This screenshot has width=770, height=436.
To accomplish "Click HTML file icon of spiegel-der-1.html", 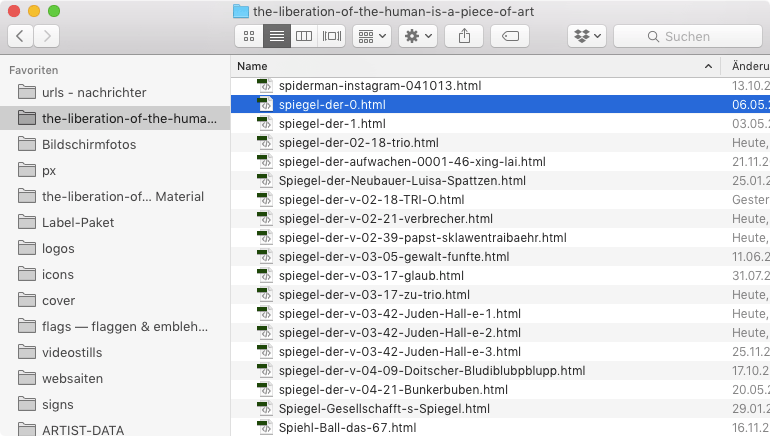I will [265, 123].
